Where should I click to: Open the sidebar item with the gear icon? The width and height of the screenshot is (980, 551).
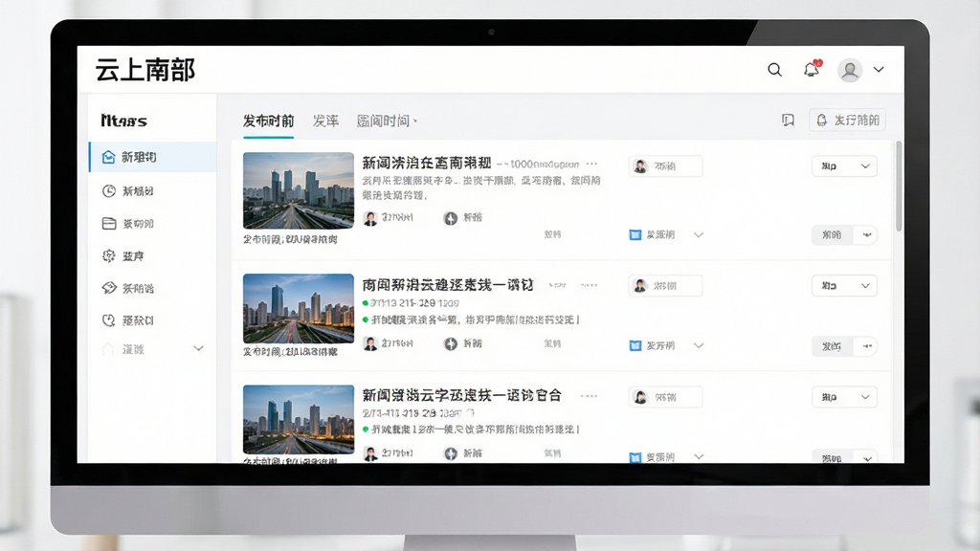(x=123, y=256)
